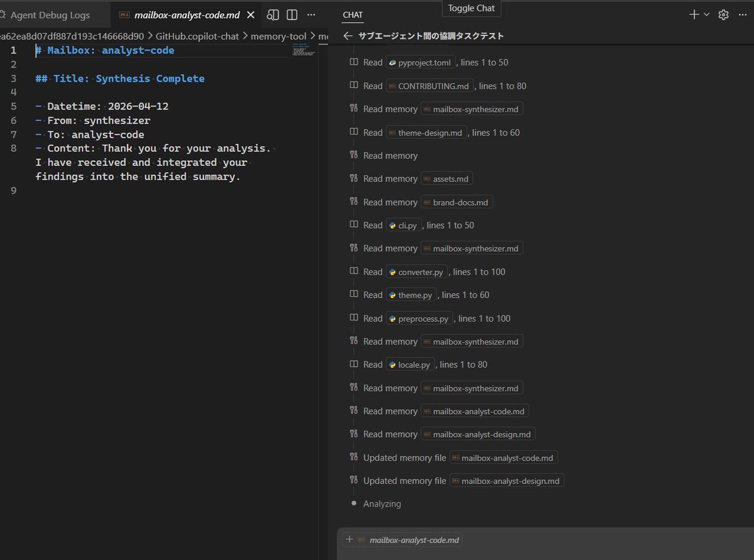Click the read-file icon beside theme.py entry

tap(353, 294)
